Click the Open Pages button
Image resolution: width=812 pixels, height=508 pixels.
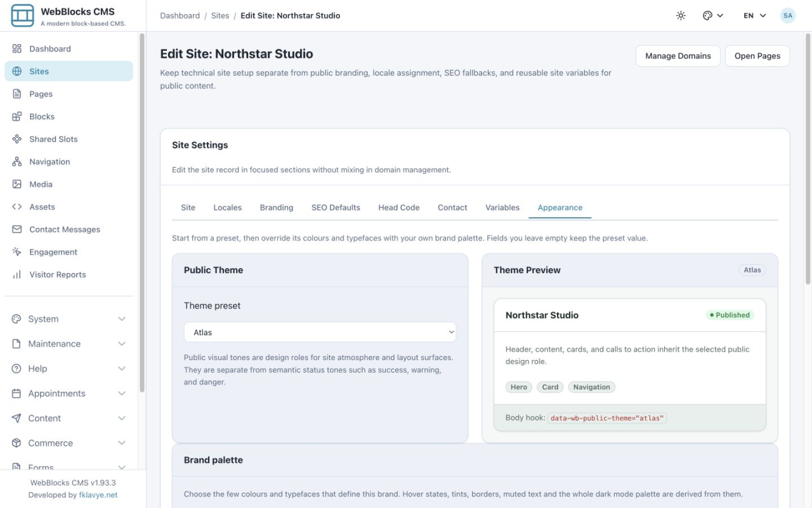(x=757, y=56)
